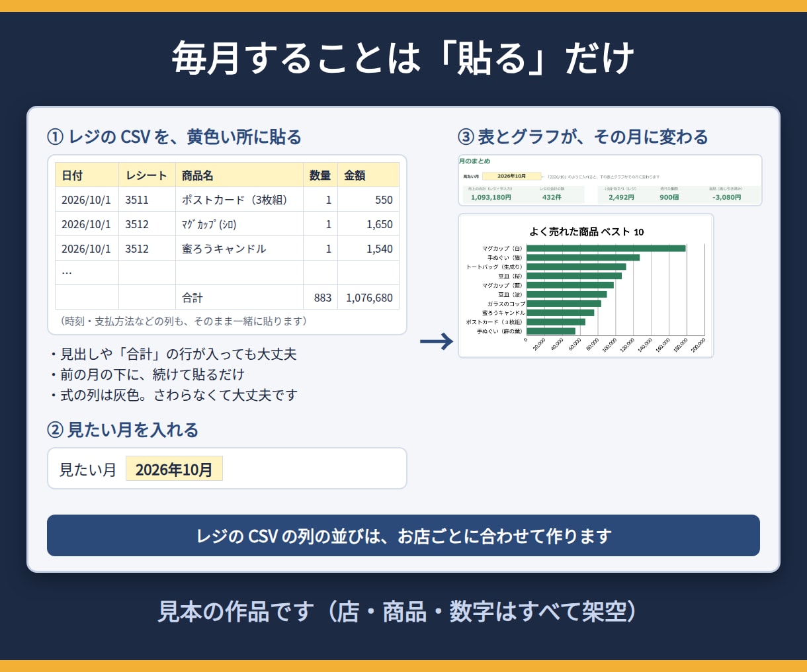Select the 数量 column header
This screenshot has width=807, height=672.
click(x=321, y=175)
